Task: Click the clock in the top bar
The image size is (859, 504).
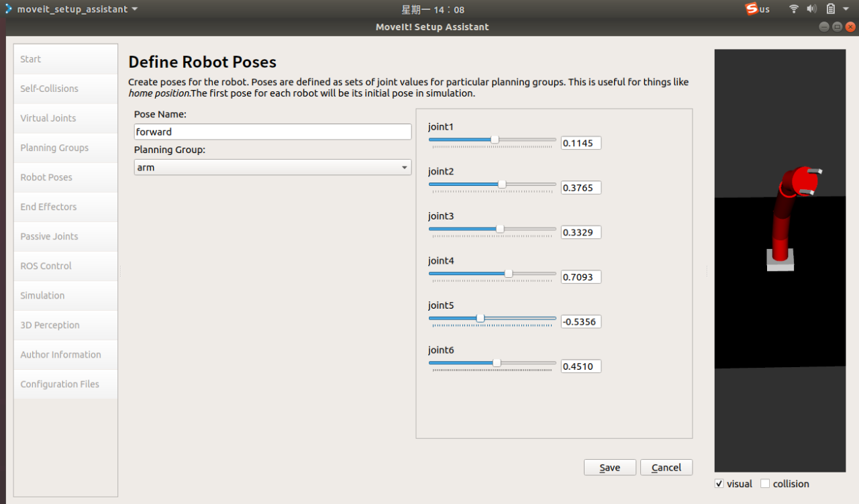Action: (x=433, y=9)
